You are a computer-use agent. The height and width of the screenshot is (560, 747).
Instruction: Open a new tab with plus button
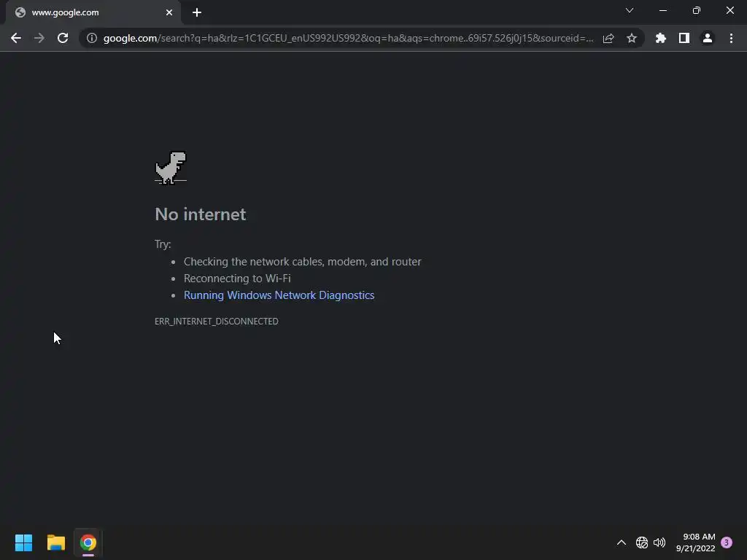point(197,12)
